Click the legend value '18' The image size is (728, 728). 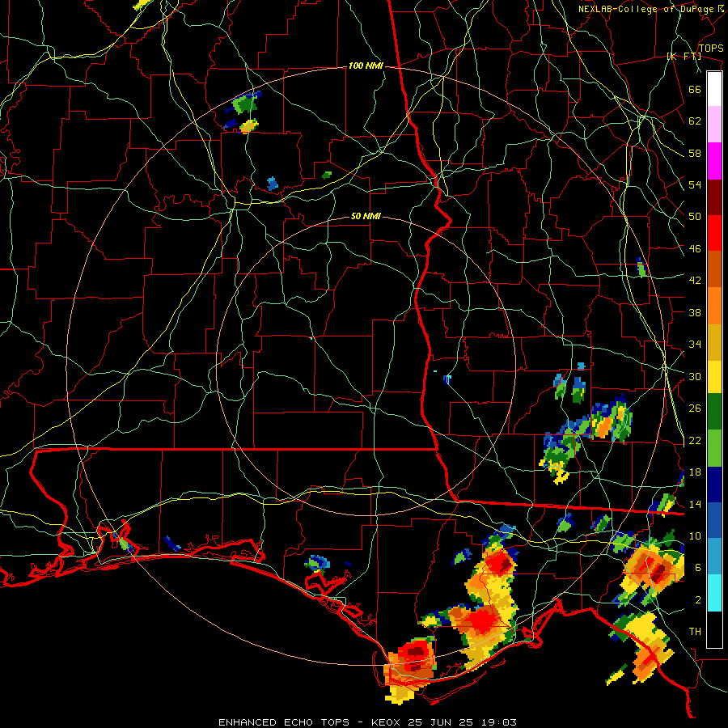pos(695,472)
